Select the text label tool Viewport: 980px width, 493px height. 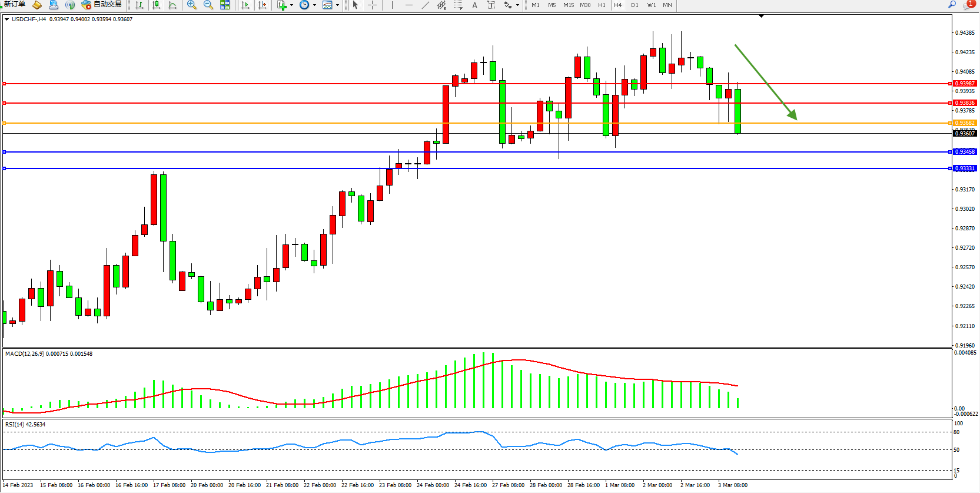point(475,5)
